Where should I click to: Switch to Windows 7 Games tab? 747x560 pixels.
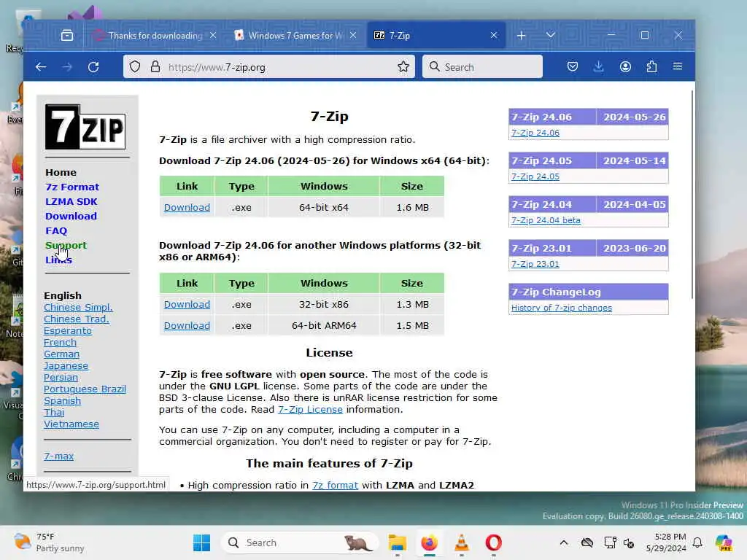[x=295, y=35]
